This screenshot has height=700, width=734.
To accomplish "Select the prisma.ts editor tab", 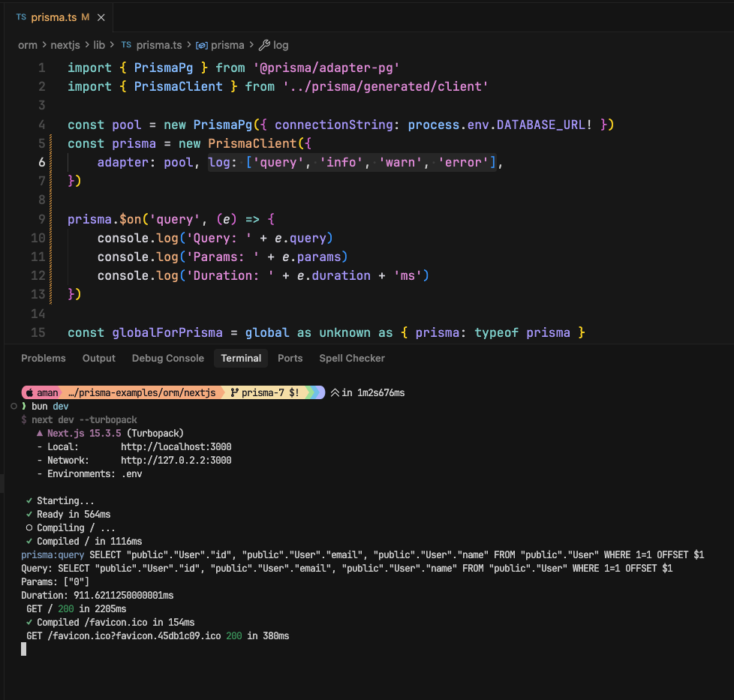I will 60,17.
